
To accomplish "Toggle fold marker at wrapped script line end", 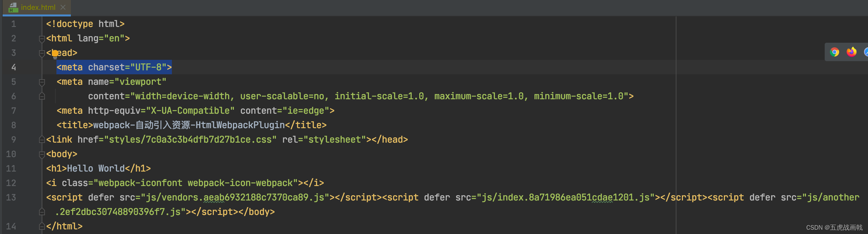I will coord(42,212).
